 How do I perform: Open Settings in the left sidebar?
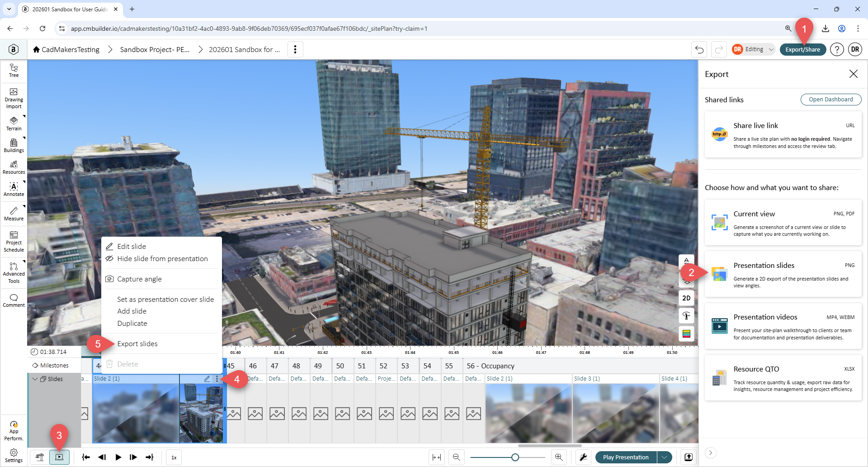(x=14, y=456)
